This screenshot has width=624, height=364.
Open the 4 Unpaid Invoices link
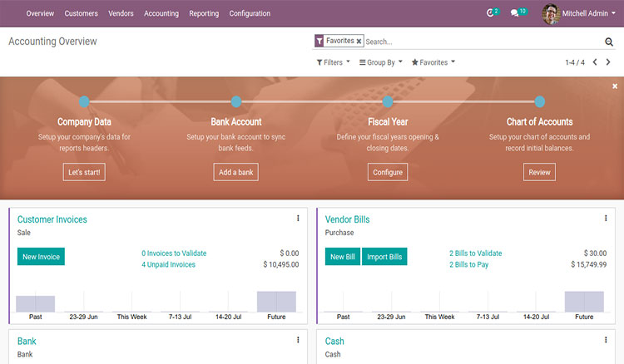[168, 265]
